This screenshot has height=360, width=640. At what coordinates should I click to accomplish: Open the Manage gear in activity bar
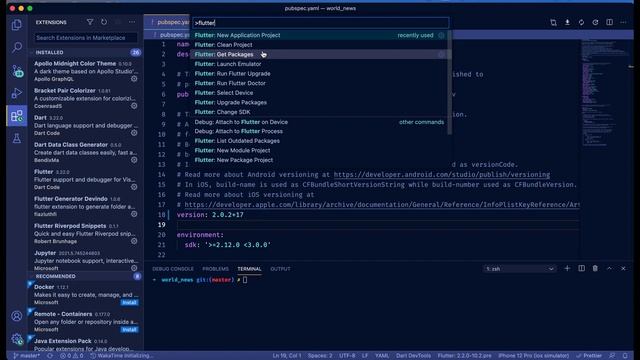17,338
